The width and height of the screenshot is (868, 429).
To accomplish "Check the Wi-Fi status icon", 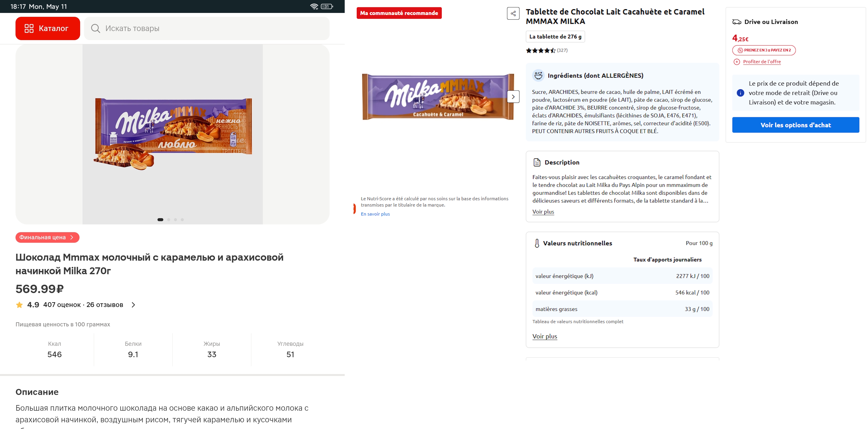I will click(x=314, y=6).
